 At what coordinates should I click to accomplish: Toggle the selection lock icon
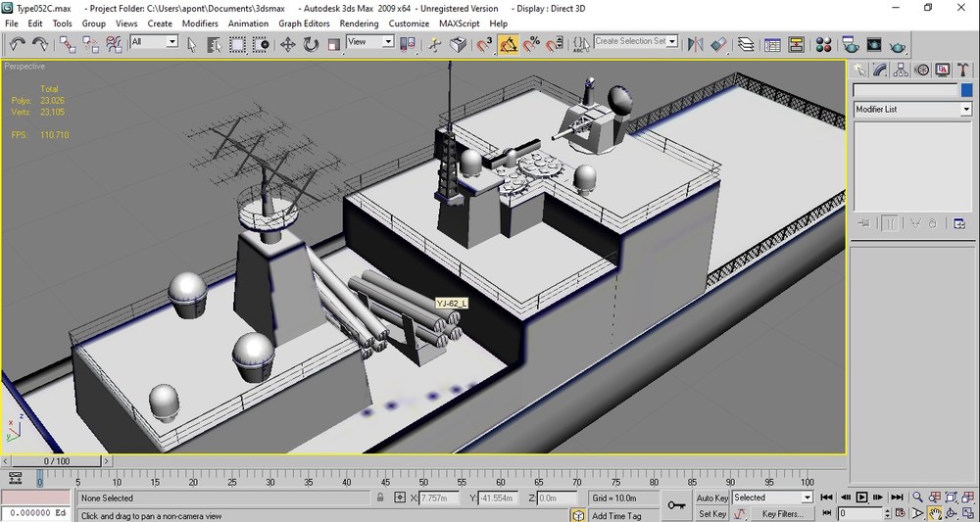coord(380,498)
